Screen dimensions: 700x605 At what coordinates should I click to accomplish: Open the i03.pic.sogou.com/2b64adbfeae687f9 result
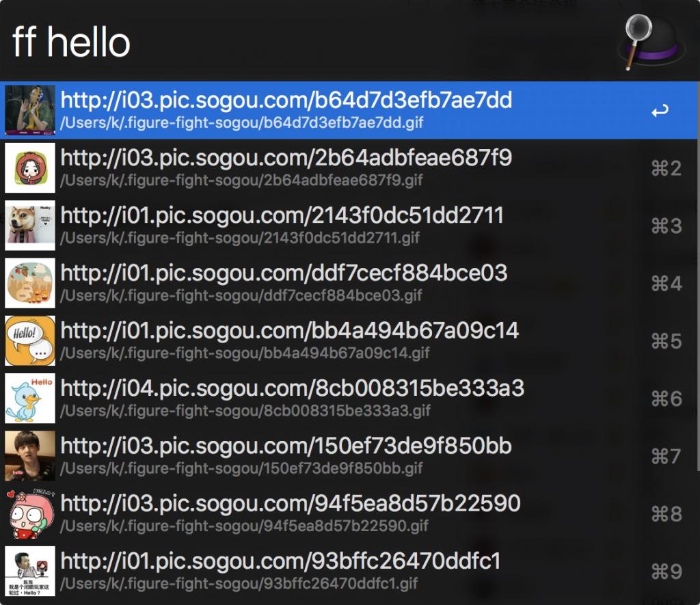coord(286,159)
